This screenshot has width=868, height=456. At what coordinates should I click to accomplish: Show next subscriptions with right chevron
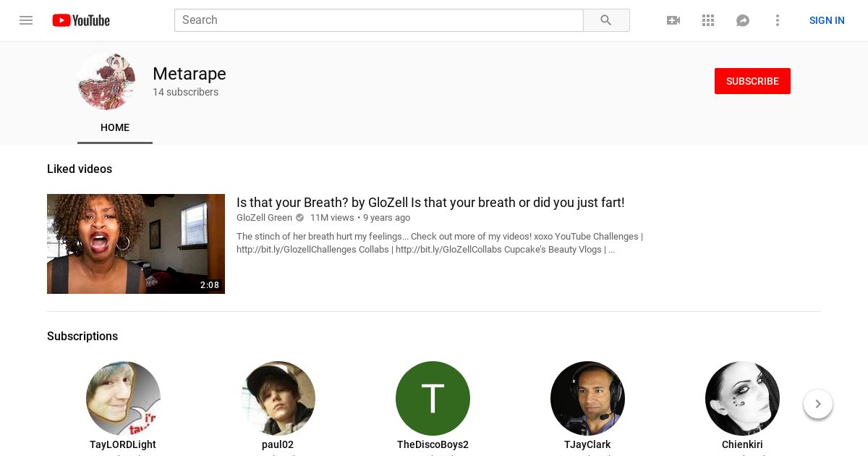(x=818, y=404)
